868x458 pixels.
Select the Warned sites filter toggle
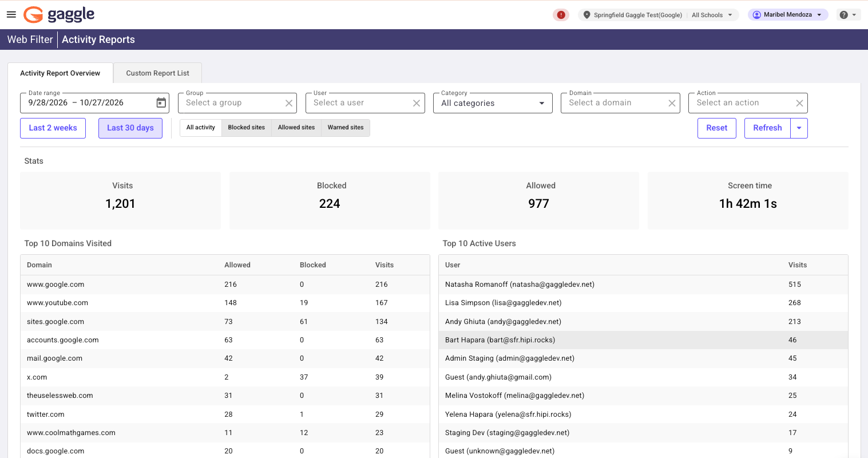[346, 128]
